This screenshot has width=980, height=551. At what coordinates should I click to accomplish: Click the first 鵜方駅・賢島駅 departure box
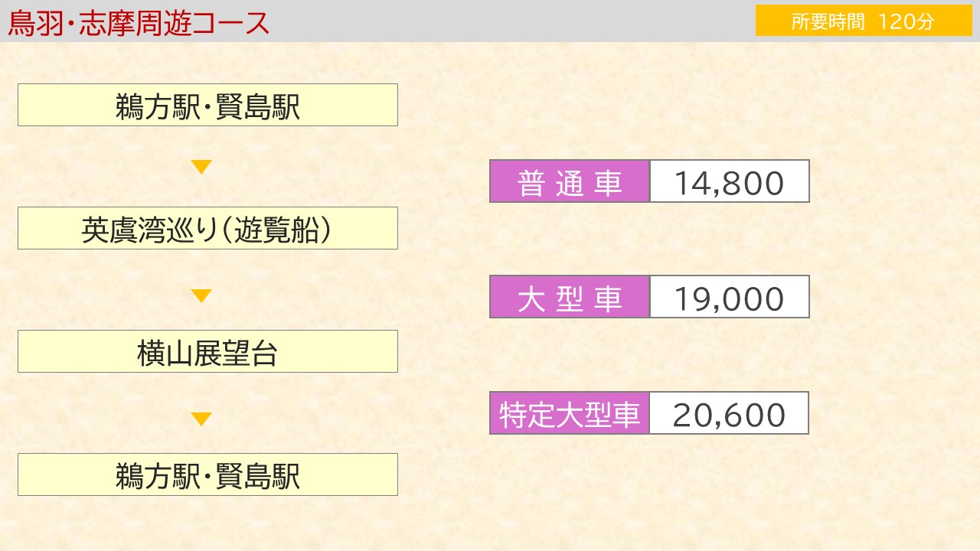click(x=207, y=105)
